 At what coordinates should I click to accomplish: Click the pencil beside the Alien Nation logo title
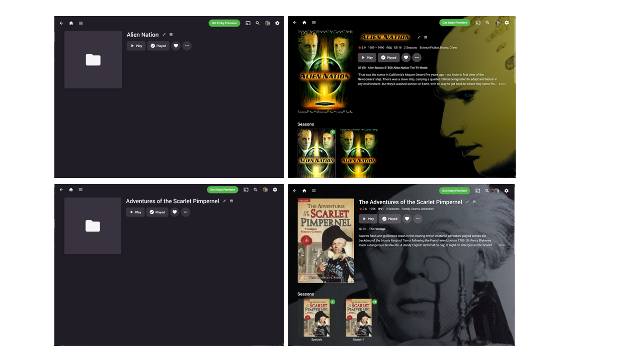pos(419,37)
